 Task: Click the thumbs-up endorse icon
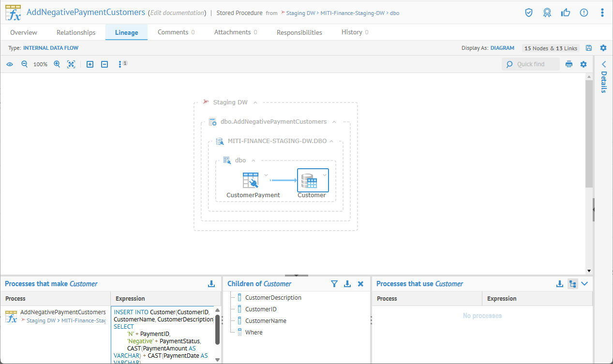point(566,13)
